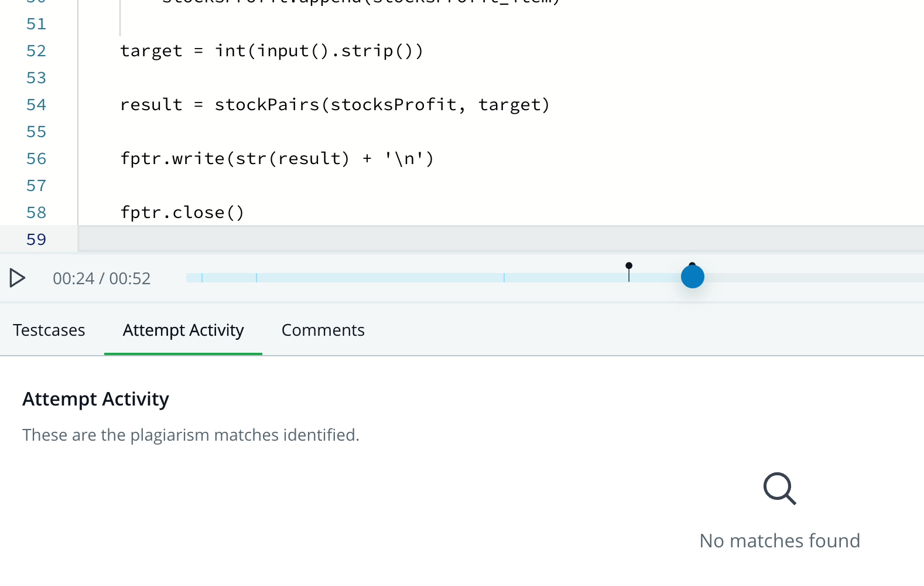Click 'These are the plagiarism matches identified.' text
This screenshot has height=586, width=924.
(x=191, y=435)
